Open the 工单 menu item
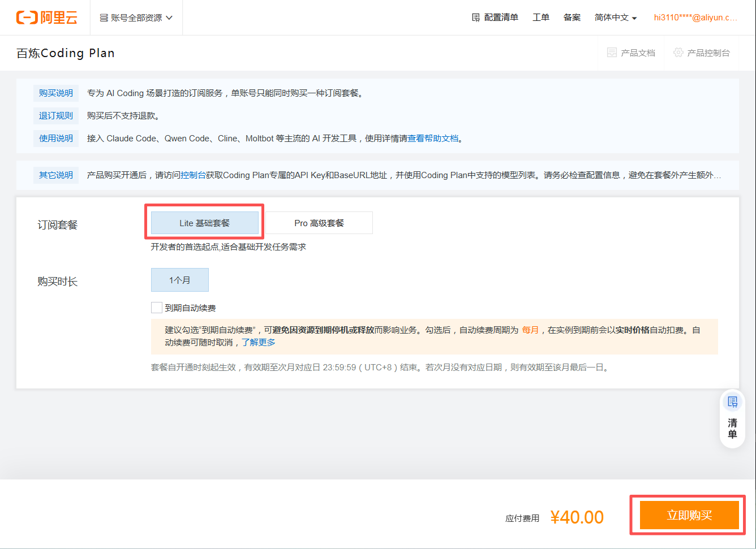The width and height of the screenshot is (756, 549). pos(541,18)
